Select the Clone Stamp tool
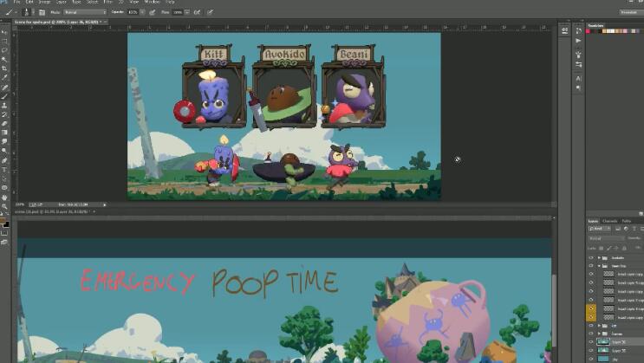The width and height of the screenshot is (644, 363). coord(4,106)
